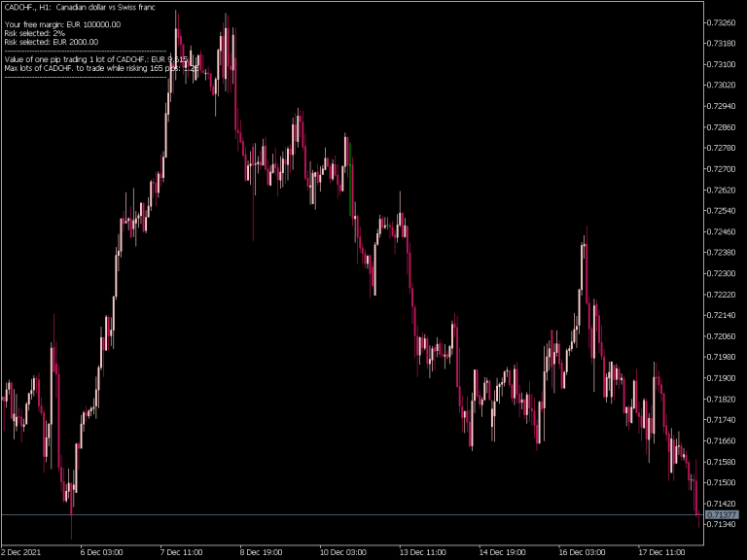Image resolution: width=747 pixels, height=560 pixels.
Task: Click the CADCHF H1 chart title text
Action: [x=80, y=7]
